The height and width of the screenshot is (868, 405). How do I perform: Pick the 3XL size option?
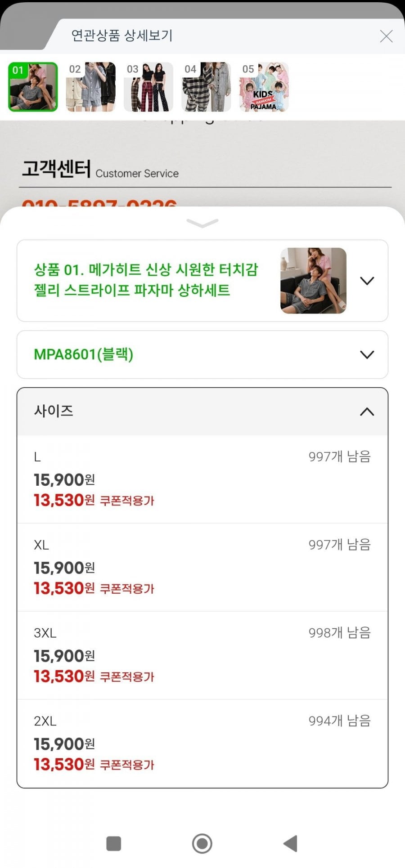point(202,655)
